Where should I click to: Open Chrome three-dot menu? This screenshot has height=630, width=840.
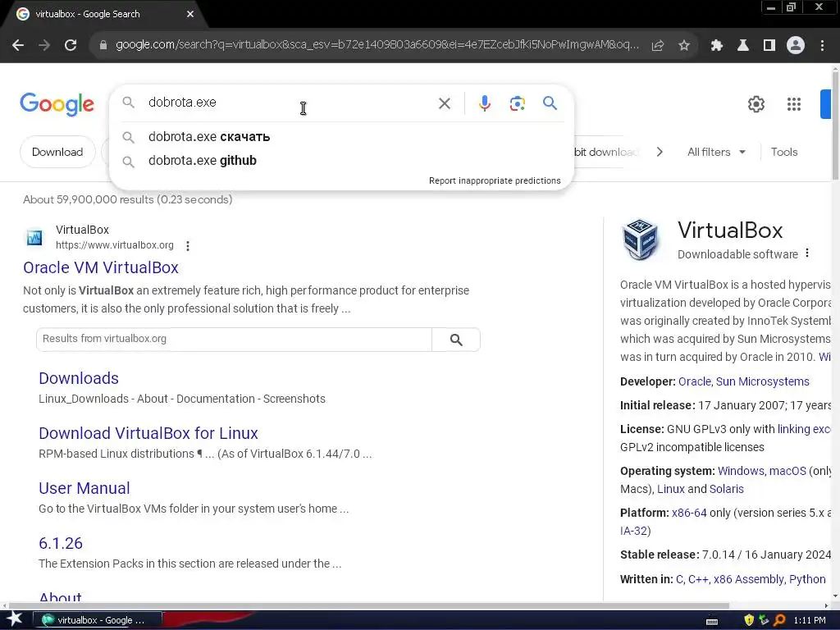[822, 46]
